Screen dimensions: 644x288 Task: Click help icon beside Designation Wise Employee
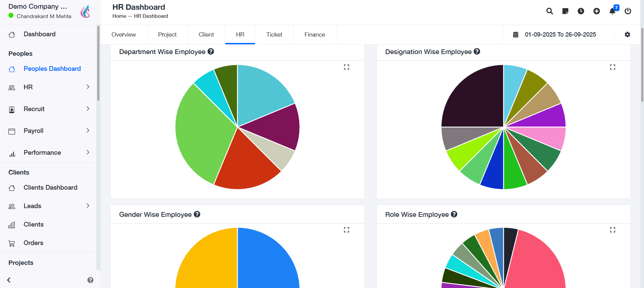click(477, 52)
